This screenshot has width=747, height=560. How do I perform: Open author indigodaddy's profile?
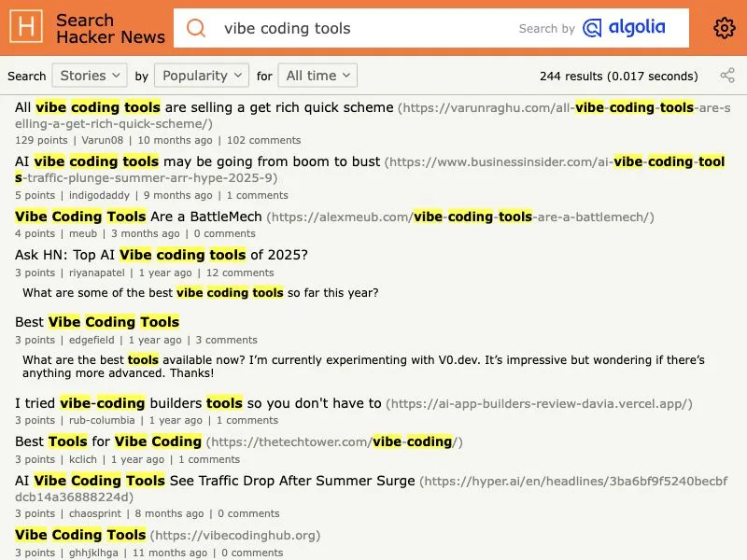[99, 195]
